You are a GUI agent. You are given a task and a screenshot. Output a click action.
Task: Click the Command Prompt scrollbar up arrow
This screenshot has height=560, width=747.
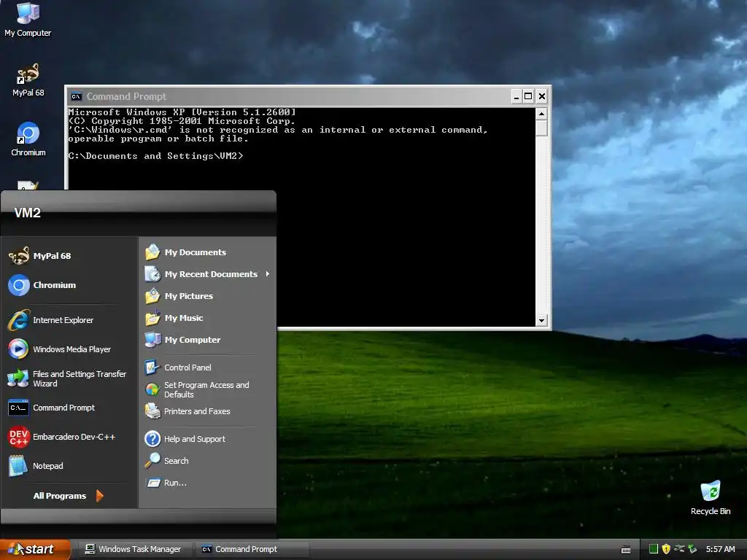pyautogui.click(x=541, y=114)
